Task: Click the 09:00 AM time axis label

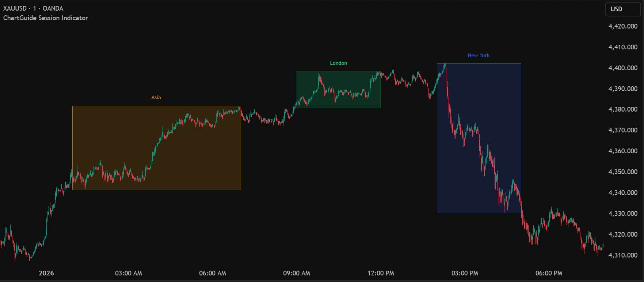Action: click(297, 273)
